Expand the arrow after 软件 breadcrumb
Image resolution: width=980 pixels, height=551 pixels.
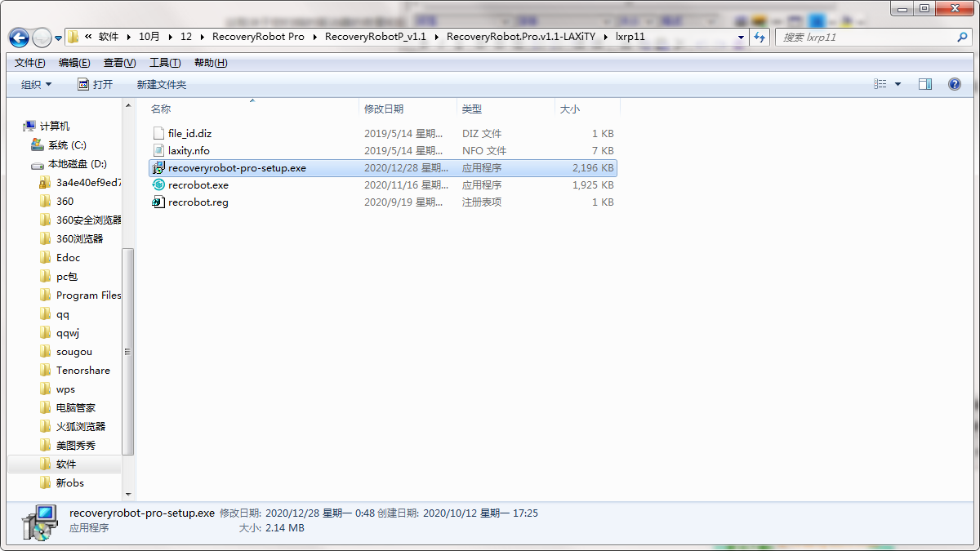tap(128, 37)
